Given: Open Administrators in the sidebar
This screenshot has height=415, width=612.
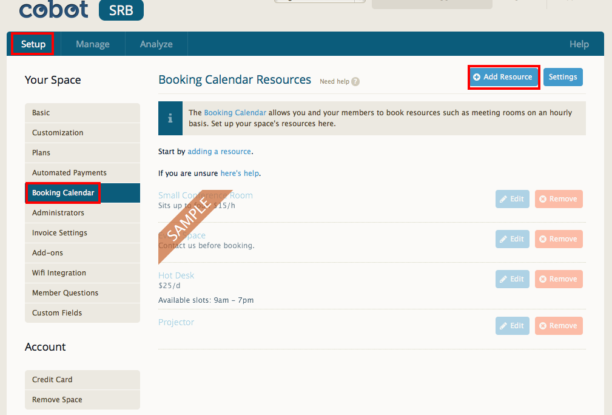Looking at the screenshot, I should click(x=82, y=213).
